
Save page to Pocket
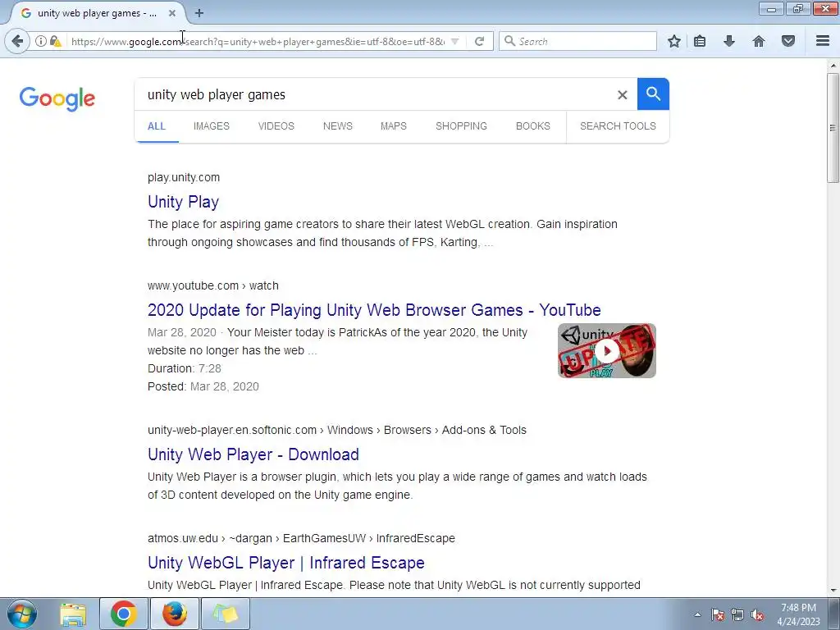point(788,41)
